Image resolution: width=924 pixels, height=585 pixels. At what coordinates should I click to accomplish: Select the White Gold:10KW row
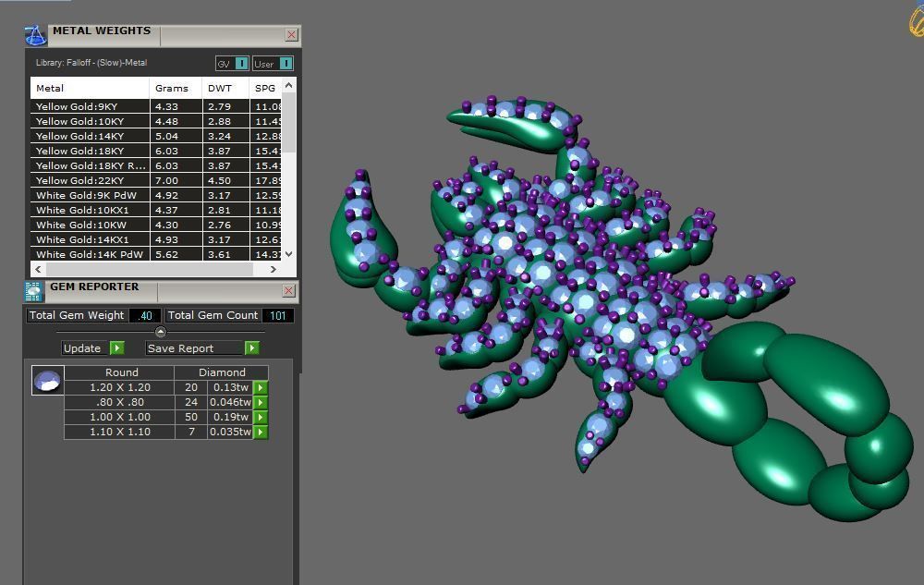(156, 225)
